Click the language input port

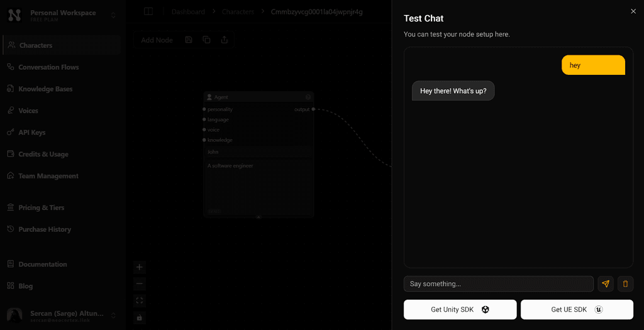(204, 119)
